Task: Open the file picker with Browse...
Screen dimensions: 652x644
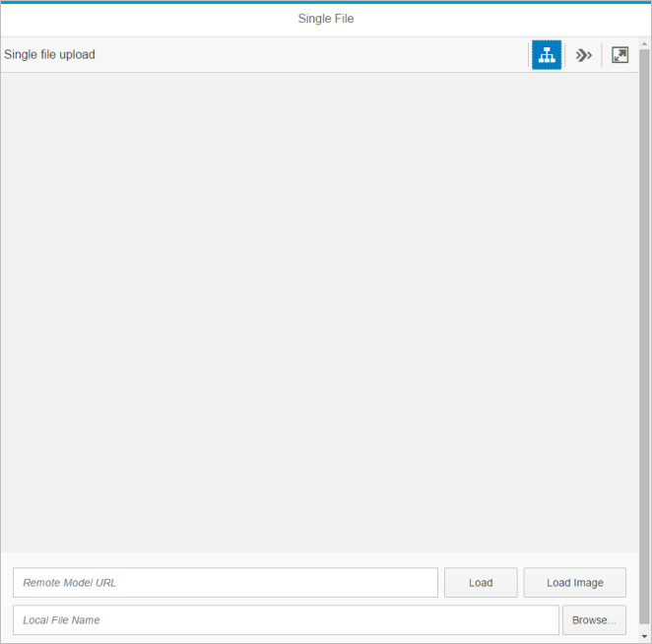Action: point(594,620)
